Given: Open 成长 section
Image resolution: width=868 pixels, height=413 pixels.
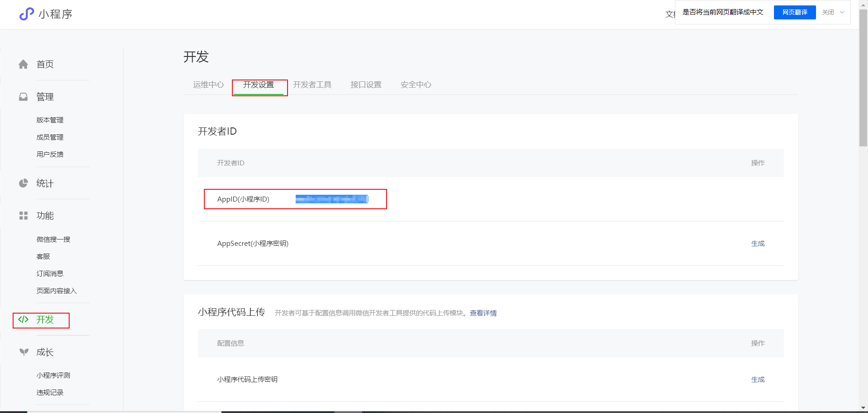Looking at the screenshot, I should click(45, 352).
